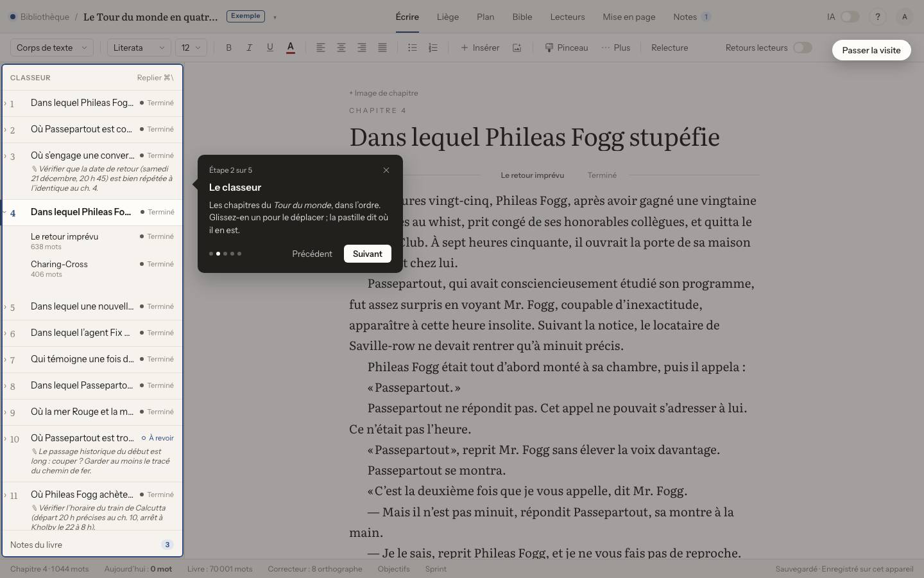The image size is (924, 578).
Task: Expand chapter 1 in the classeur
Action: [5, 103]
